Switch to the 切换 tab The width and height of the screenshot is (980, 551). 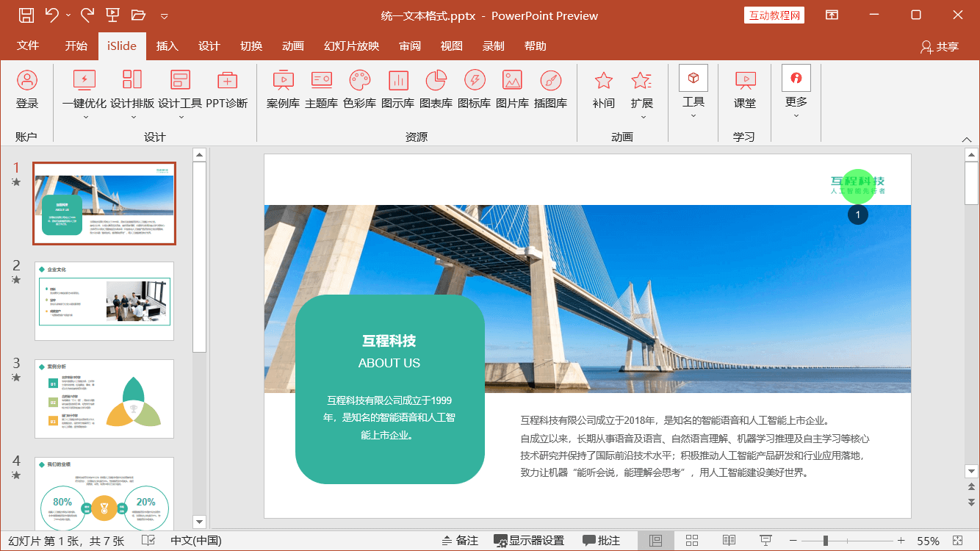[251, 46]
